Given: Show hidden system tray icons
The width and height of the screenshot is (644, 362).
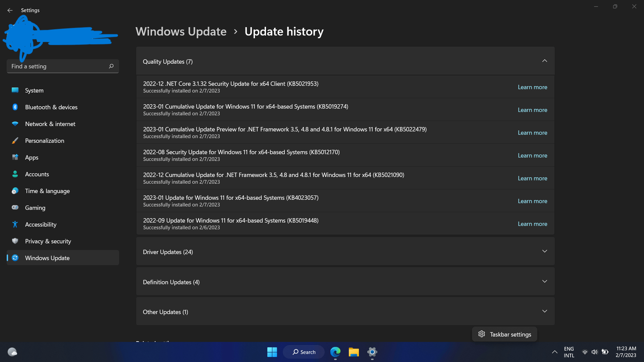Looking at the screenshot, I should (x=555, y=352).
